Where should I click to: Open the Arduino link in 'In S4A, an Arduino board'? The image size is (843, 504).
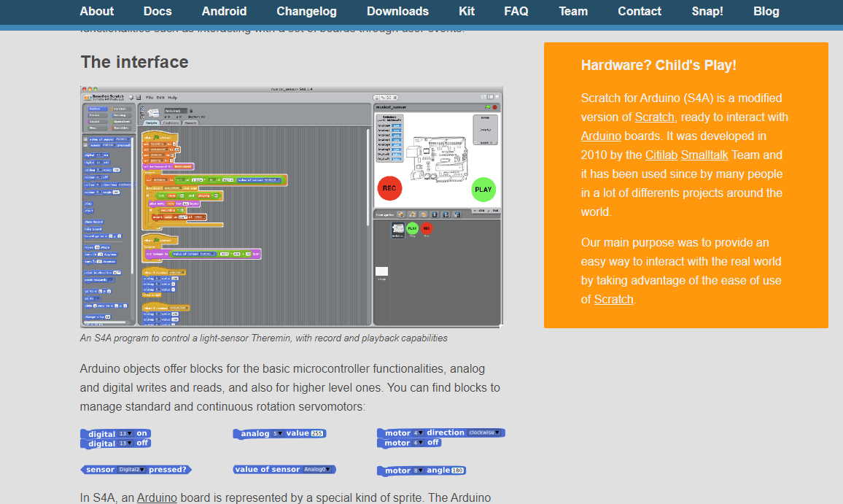click(157, 497)
